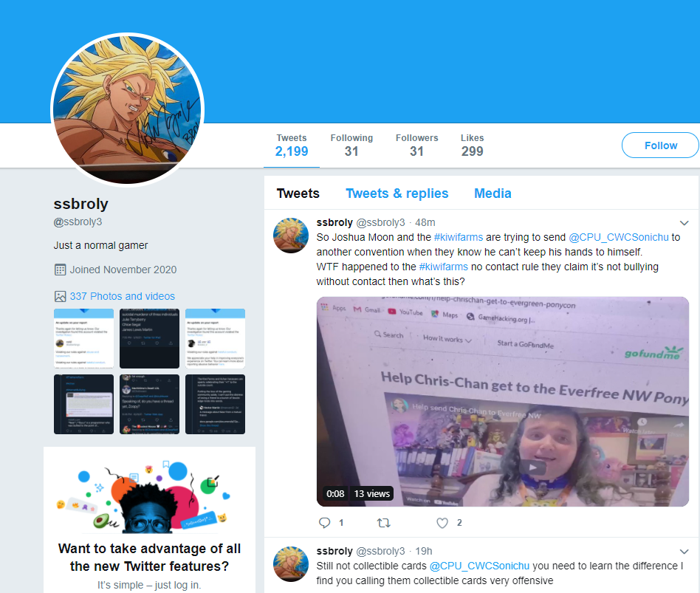Click the reply icon on the kiwifarms tweet

(x=325, y=522)
